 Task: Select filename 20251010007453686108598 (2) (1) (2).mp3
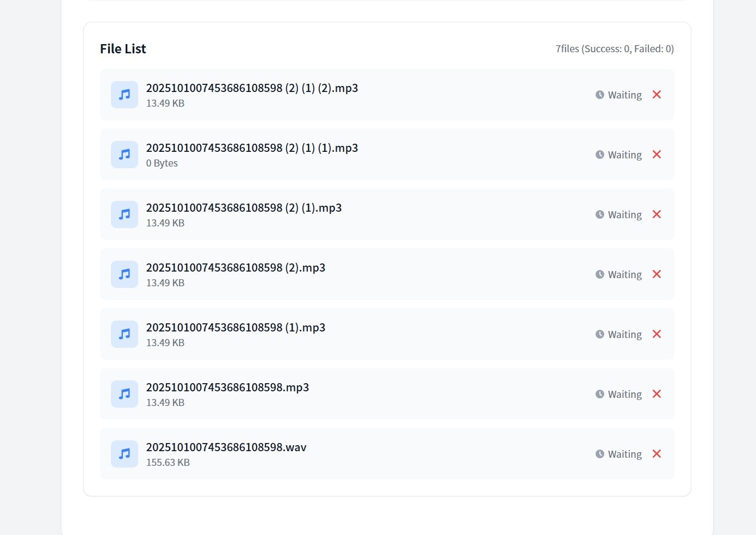(252, 88)
